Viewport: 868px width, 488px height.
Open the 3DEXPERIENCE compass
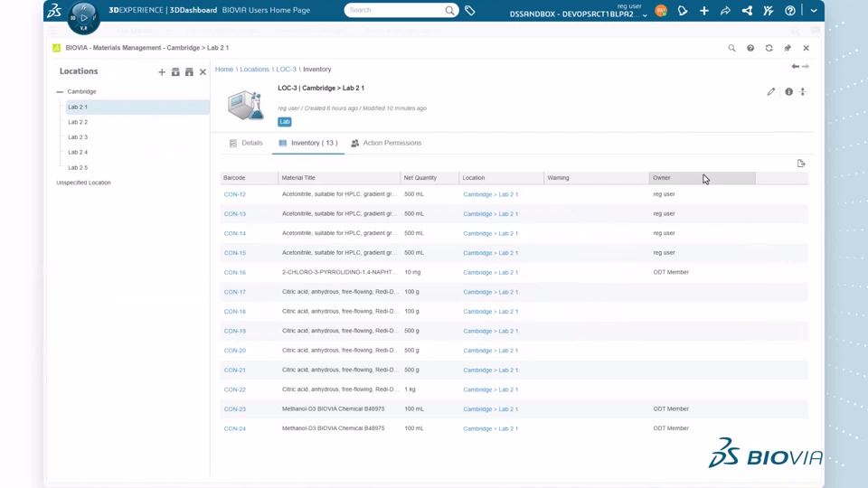tap(83, 18)
